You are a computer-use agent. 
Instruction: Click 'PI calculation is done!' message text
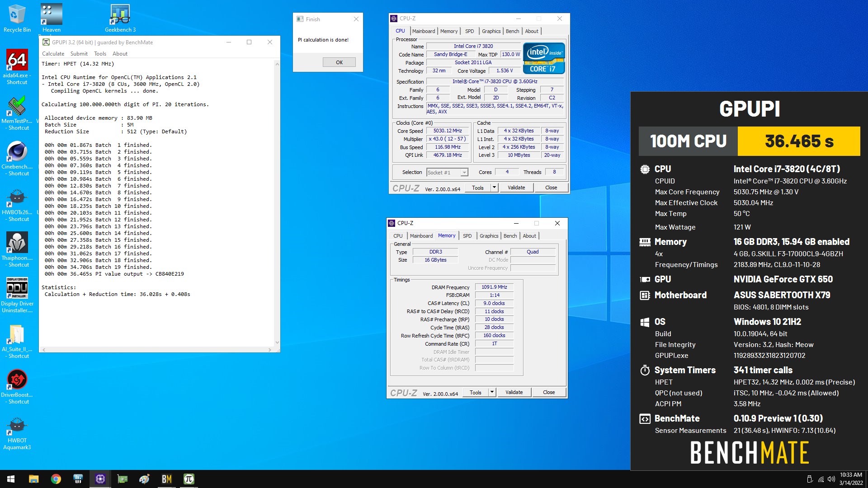323,40
